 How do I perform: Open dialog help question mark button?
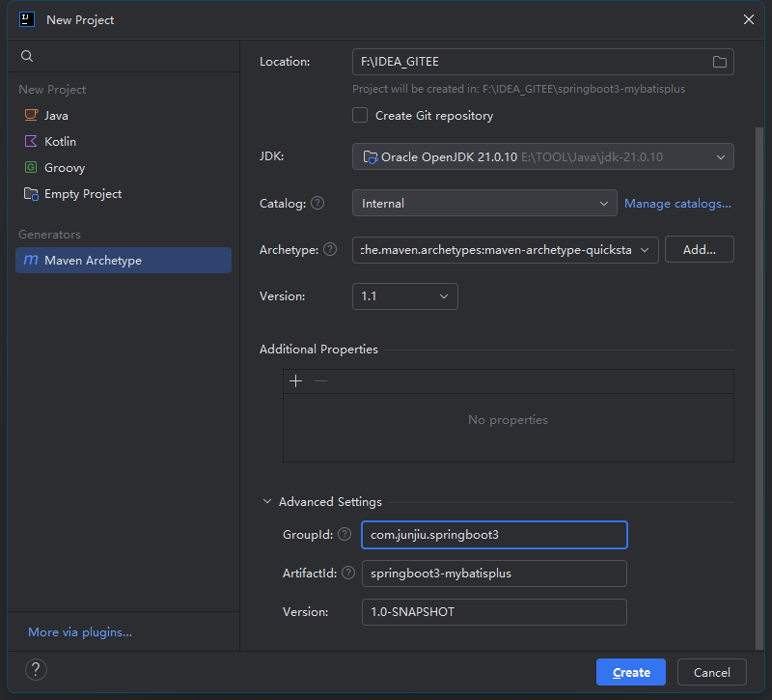tap(36, 669)
